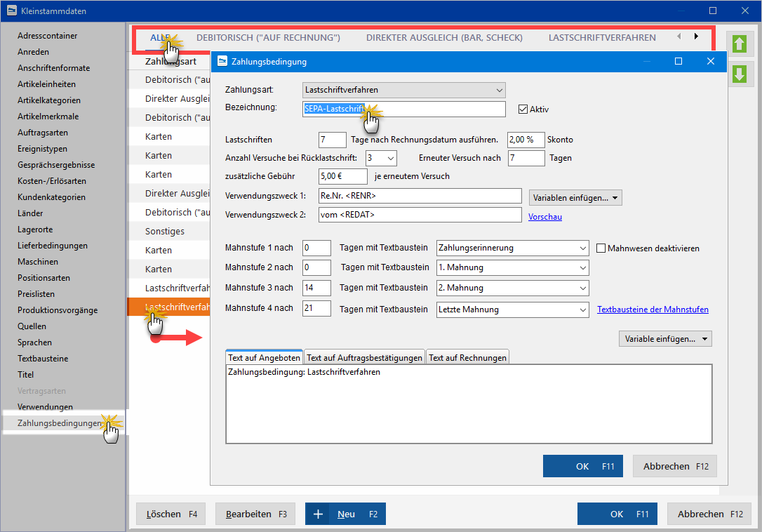Image resolution: width=762 pixels, height=532 pixels.
Task: Open Länder sidebar entry
Action: (30, 213)
